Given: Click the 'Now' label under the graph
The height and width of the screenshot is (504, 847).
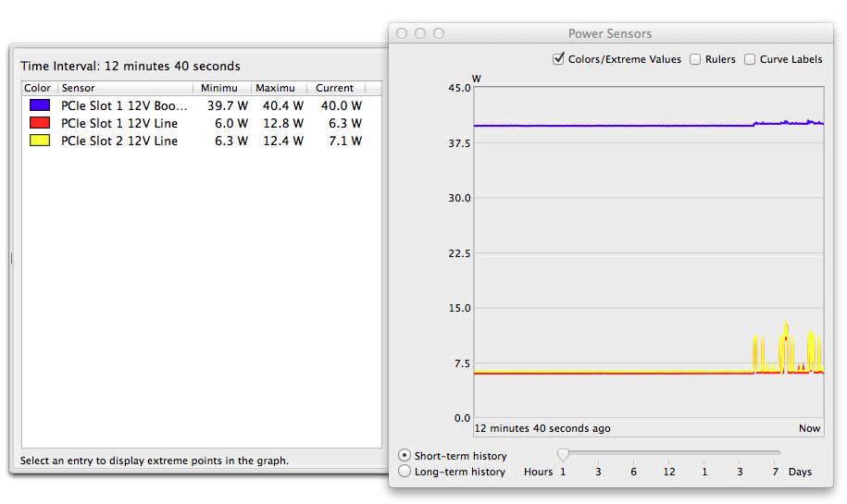Looking at the screenshot, I should coord(809,428).
